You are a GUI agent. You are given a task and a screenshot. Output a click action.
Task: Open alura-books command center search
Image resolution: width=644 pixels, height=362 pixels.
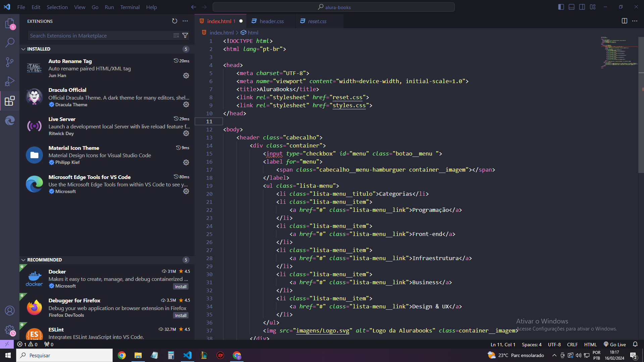click(334, 7)
